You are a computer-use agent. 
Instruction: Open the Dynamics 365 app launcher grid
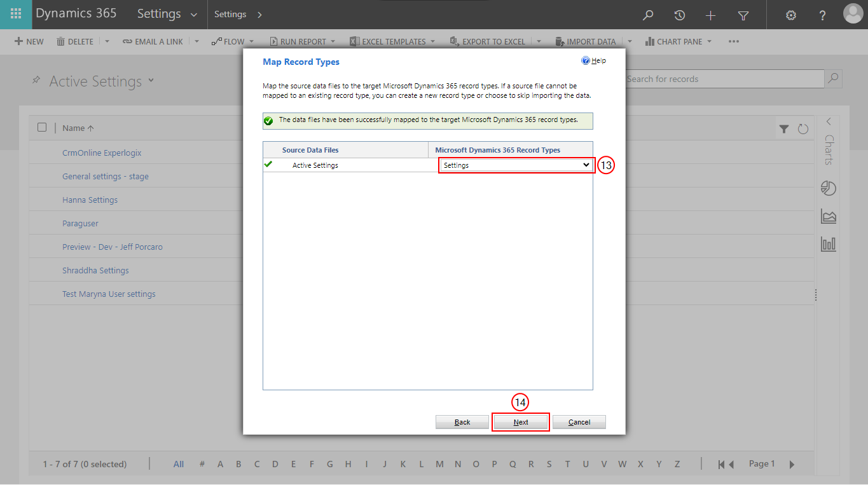[16, 14]
